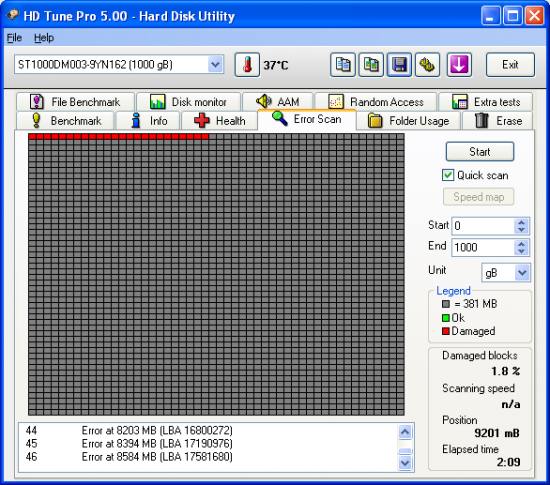Increase the Start value with up arrow
550x485 pixels.
521,222
